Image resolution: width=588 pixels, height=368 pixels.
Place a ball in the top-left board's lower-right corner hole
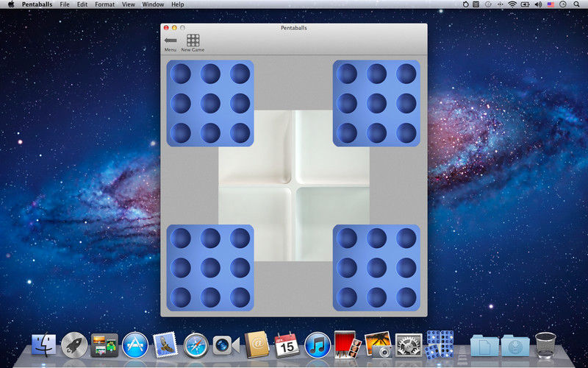tap(240, 133)
